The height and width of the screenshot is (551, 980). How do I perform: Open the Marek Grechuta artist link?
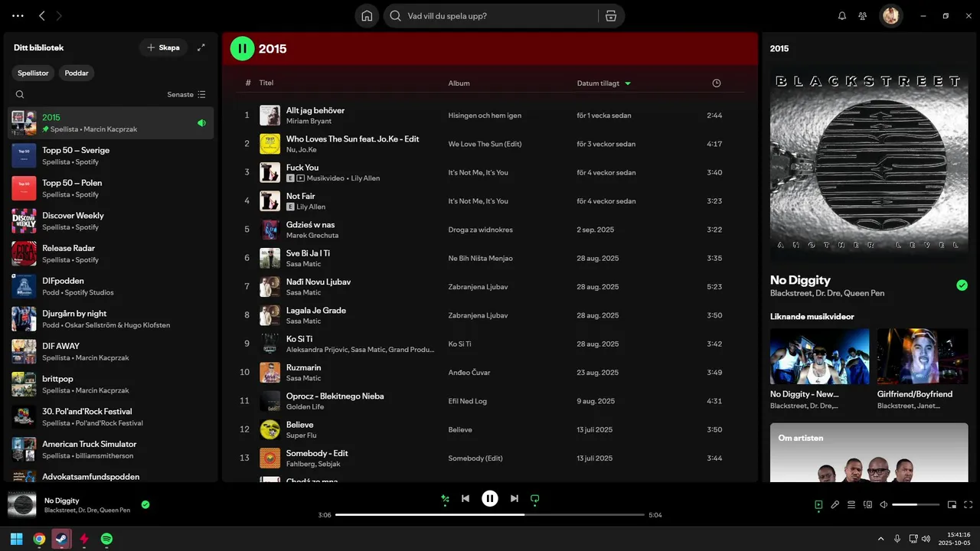tap(312, 236)
